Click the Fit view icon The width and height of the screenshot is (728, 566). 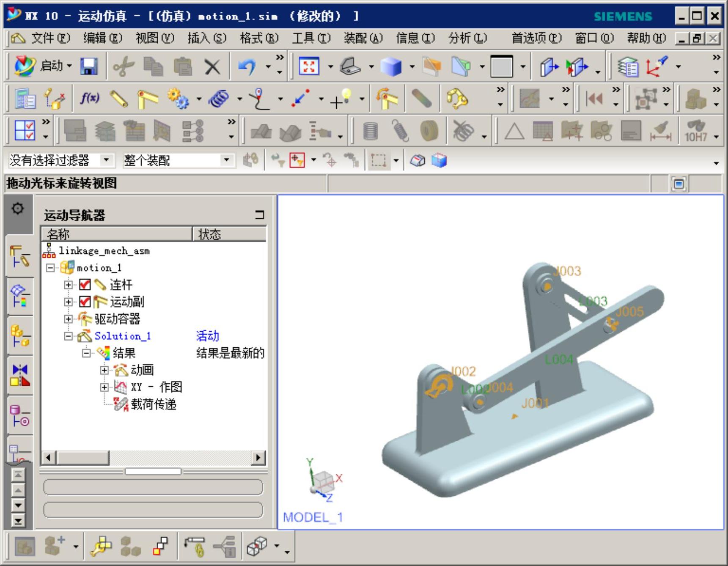309,66
